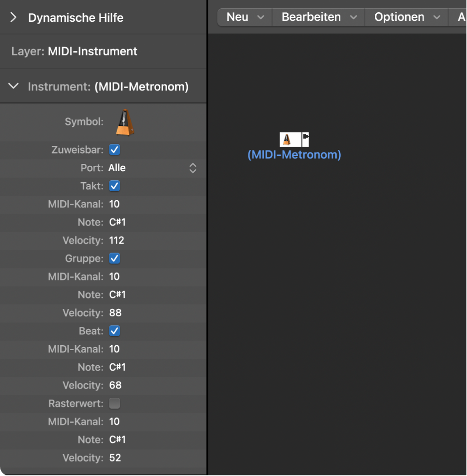Click the (MIDI-Metronom) object label

294,155
